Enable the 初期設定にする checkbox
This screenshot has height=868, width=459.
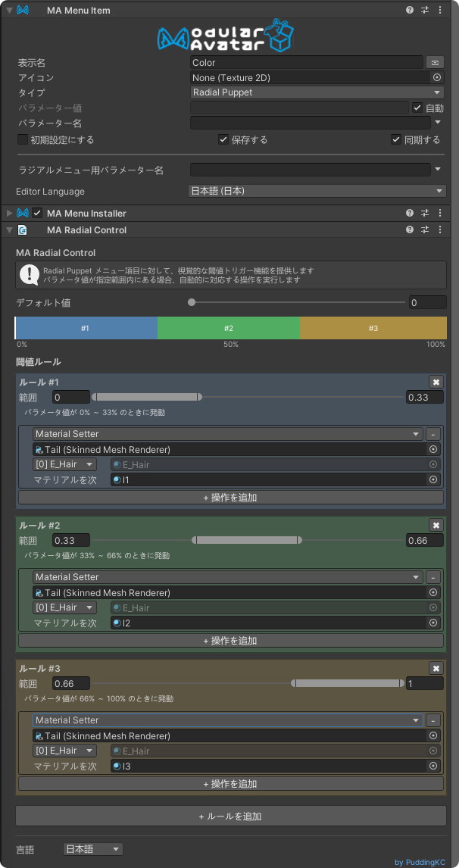[23, 139]
